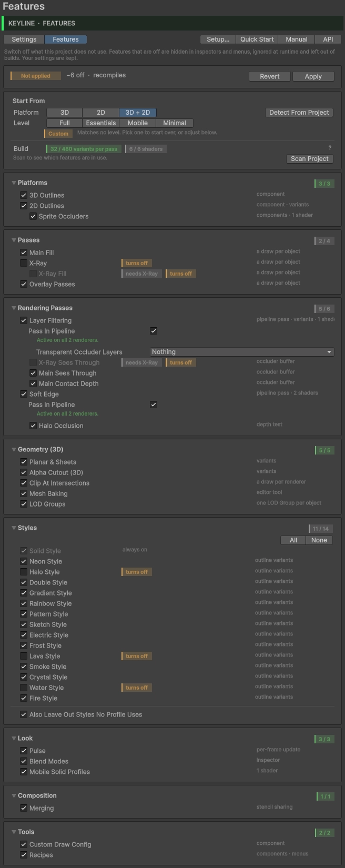Collapse the Geometry (3D) section

pos(14,450)
